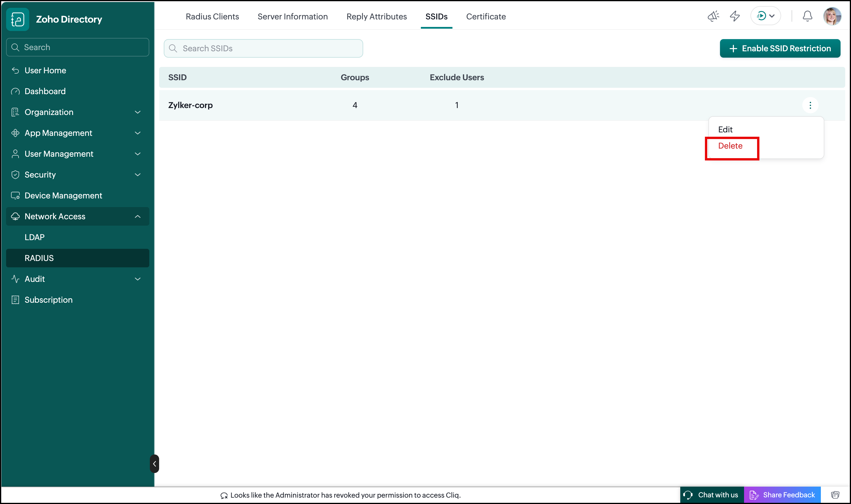
Task: Expand the Organization menu
Action: point(77,112)
